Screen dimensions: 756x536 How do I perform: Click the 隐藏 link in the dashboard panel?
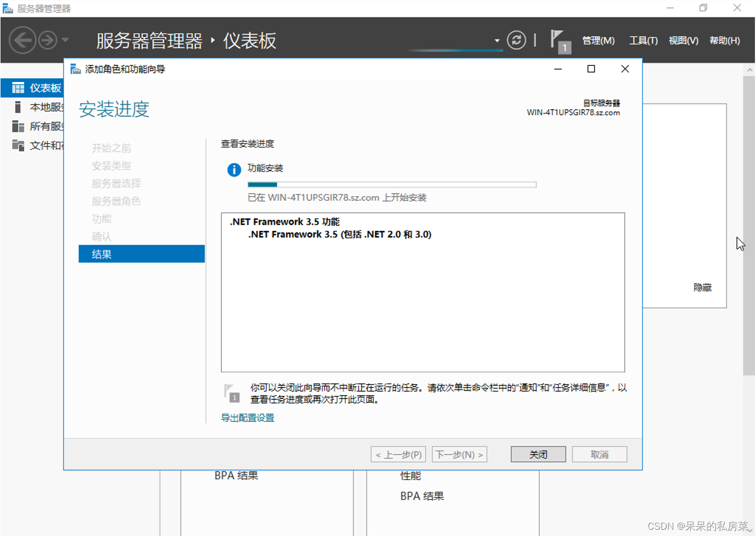tap(702, 288)
